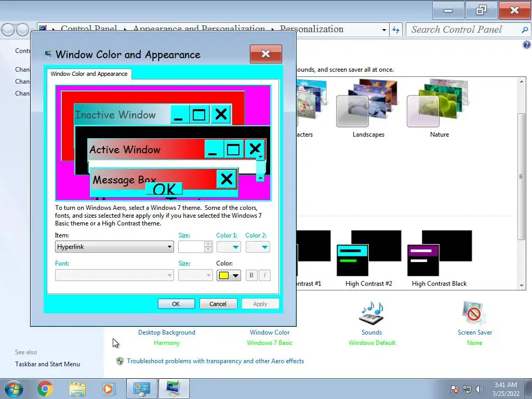Click the Sounds link label

[371, 332]
